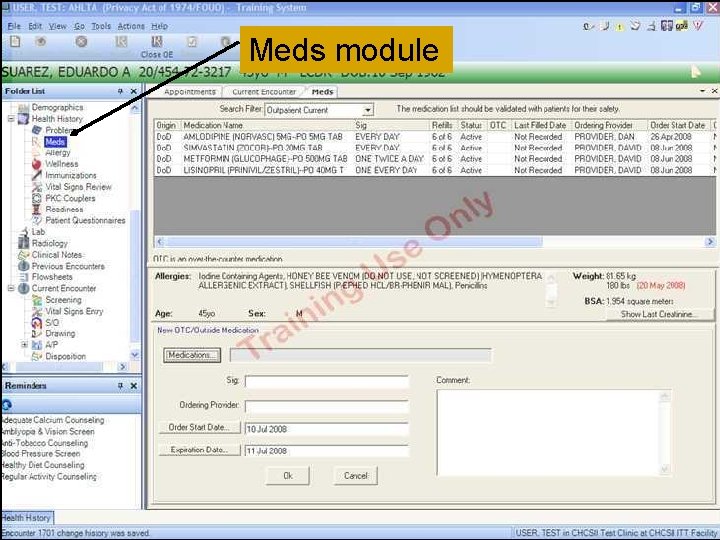Collapse the Health History tree node

11,119
